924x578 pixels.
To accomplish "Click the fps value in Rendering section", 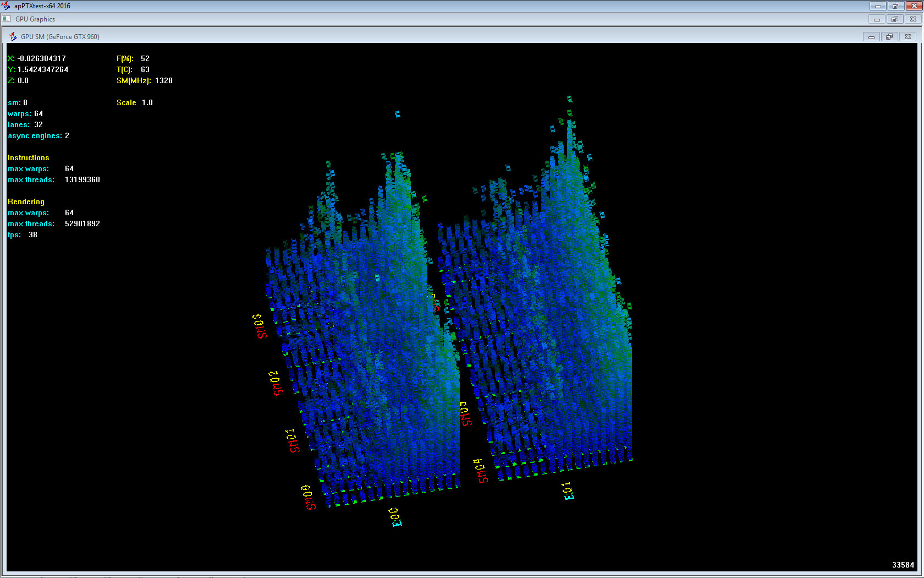I will click(x=33, y=235).
